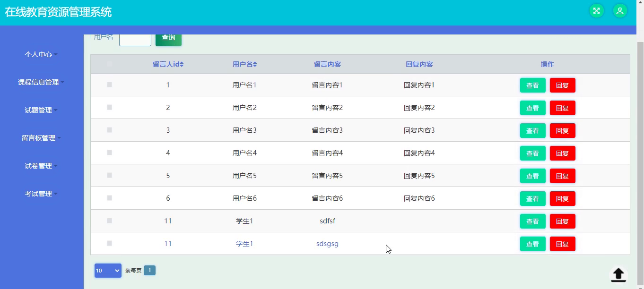This screenshot has height=289, width=644.
Task: Click the 操作 column header
Action: 547,64
